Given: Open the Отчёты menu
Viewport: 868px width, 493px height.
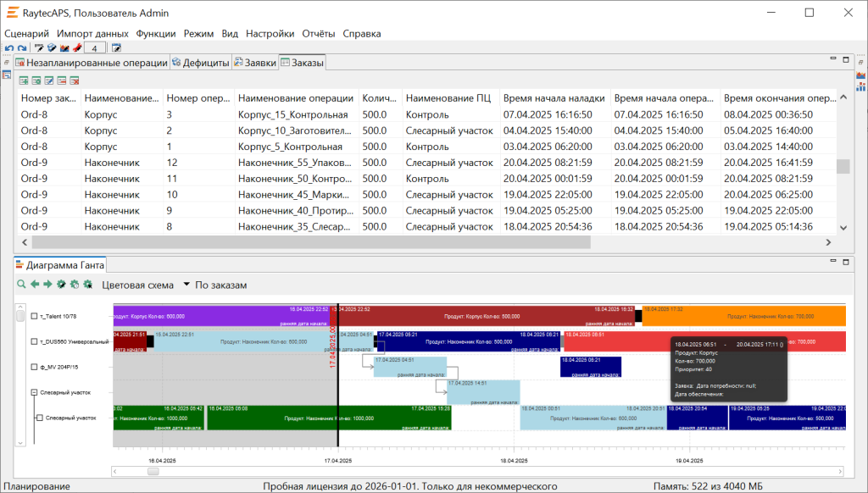Looking at the screenshot, I should point(319,34).
